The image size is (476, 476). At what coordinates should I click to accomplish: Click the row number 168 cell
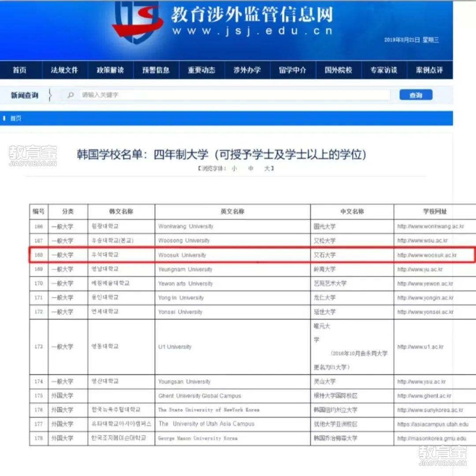[38, 255]
